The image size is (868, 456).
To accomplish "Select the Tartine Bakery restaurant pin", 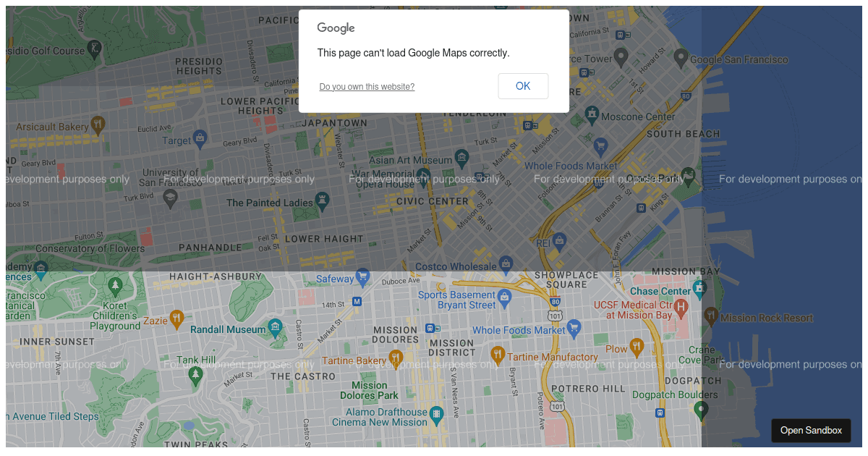I will 396,358.
